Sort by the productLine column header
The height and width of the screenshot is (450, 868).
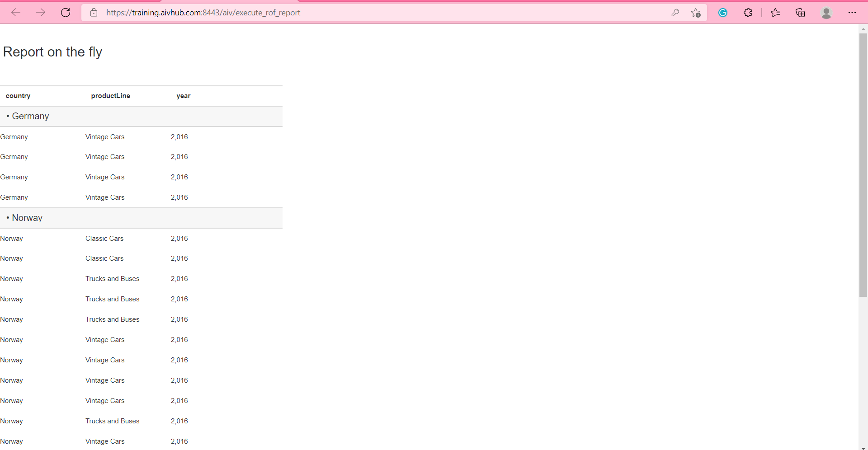(x=110, y=96)
